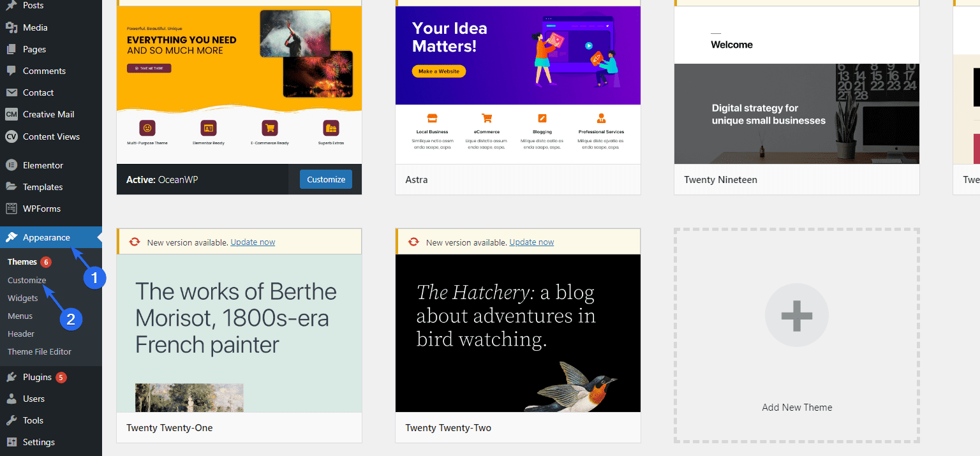
Task: Click the Templates folder icon
Action: [11, 187]
